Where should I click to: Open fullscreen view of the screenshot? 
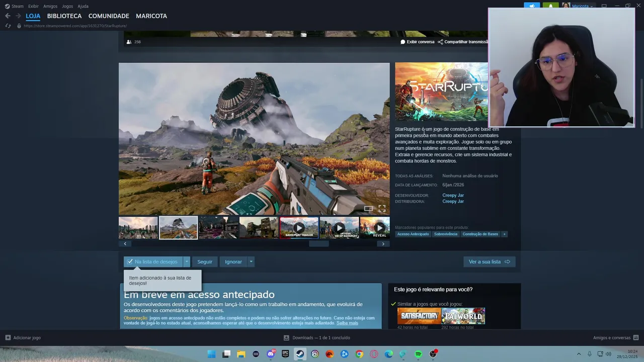click(x=382, y=208)
